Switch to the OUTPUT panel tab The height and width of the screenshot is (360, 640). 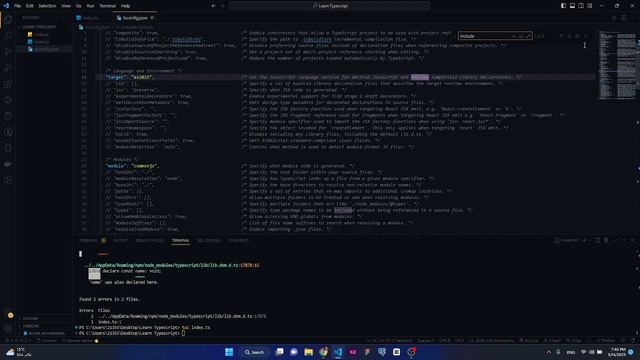(120, 240)
